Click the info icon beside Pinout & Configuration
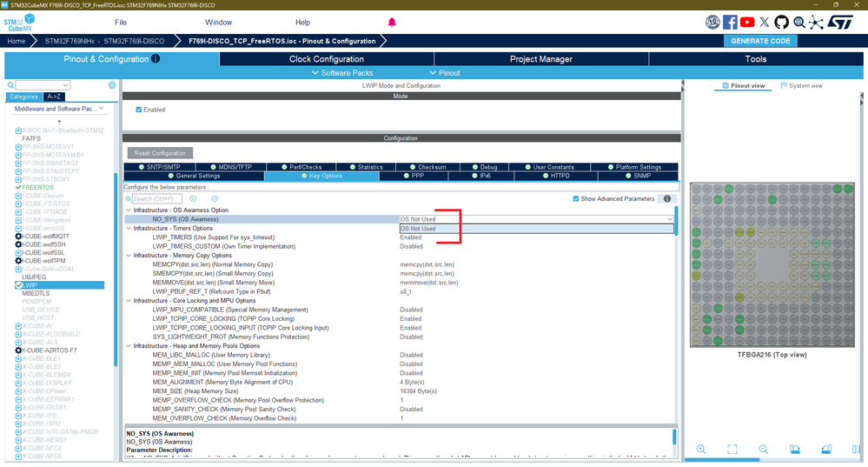This screenshot has height=467, width=868. [x=156, y=59]
